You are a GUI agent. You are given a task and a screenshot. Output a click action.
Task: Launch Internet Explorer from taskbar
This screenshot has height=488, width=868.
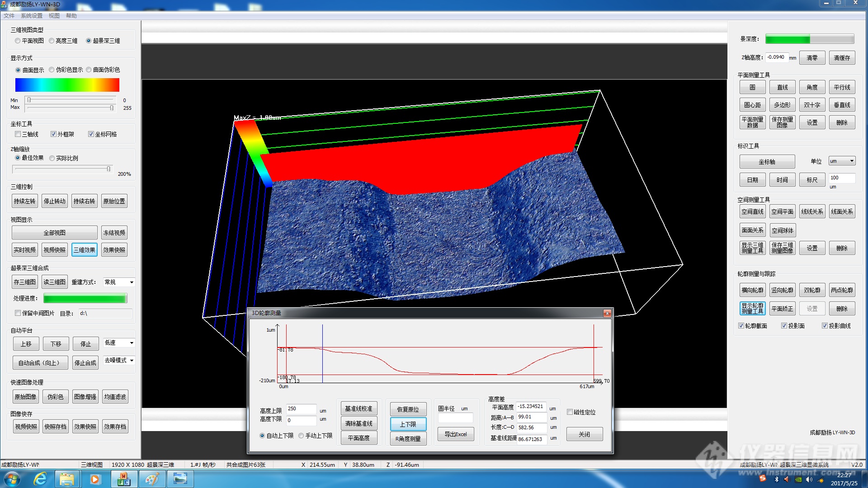(x=40, y=479)
